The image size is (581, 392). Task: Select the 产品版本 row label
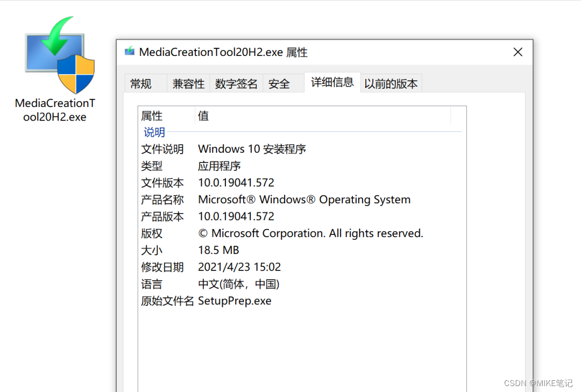click(x=162, y=216)
